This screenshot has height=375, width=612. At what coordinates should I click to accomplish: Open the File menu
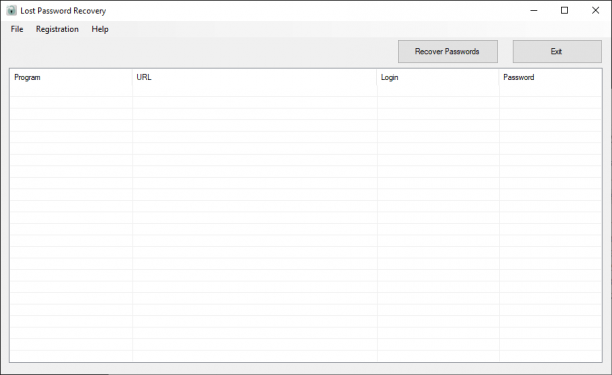[17, 29]
